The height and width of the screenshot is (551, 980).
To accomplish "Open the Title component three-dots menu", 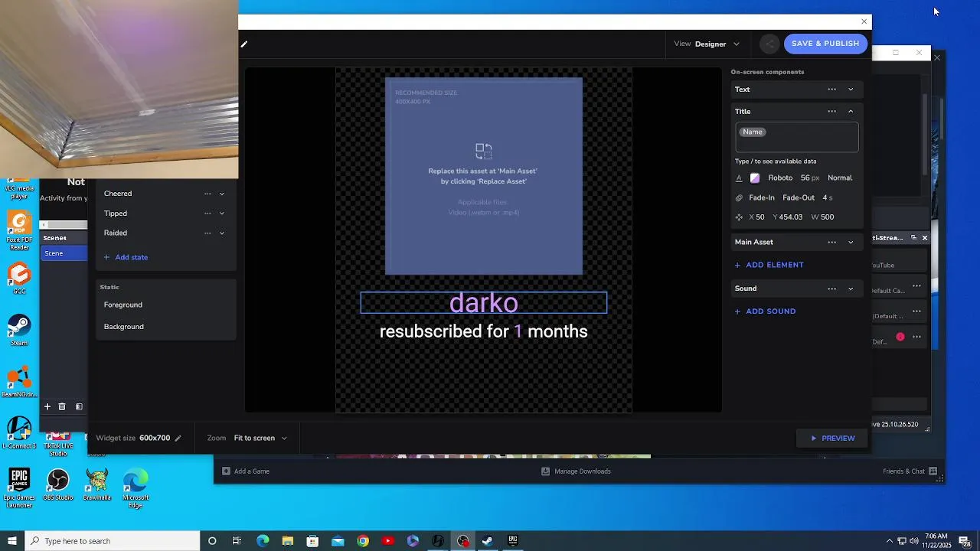I will (832, 112).
